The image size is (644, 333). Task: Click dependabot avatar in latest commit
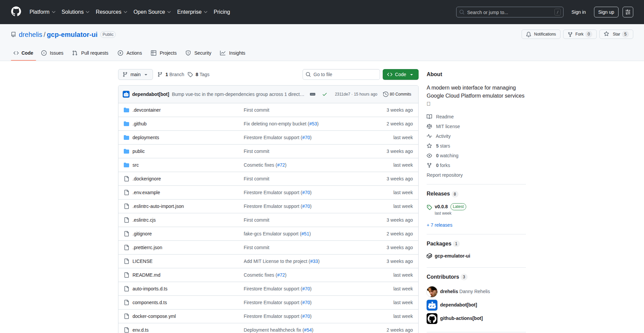coord(126,94)
